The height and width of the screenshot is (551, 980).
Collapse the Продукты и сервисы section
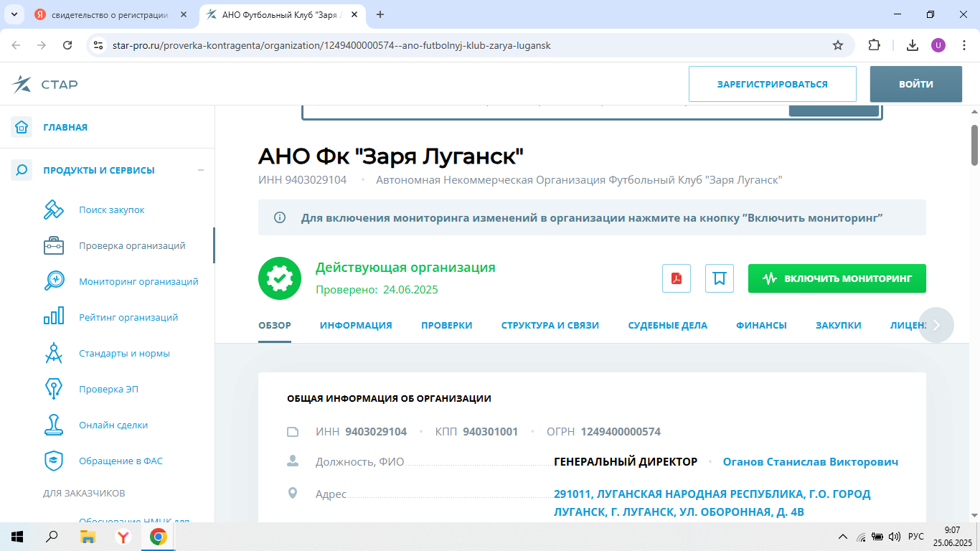pos(201,170)
